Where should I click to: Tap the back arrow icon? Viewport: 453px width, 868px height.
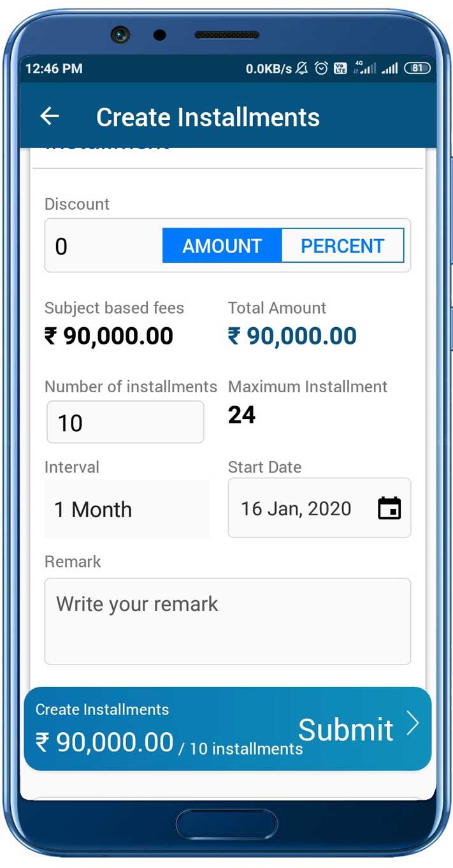click(50, 116)
